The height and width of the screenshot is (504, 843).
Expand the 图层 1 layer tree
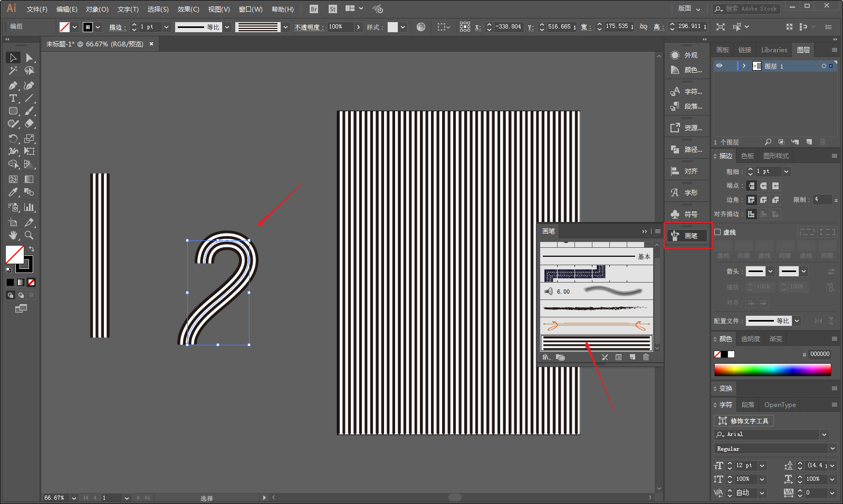point(744,66)
